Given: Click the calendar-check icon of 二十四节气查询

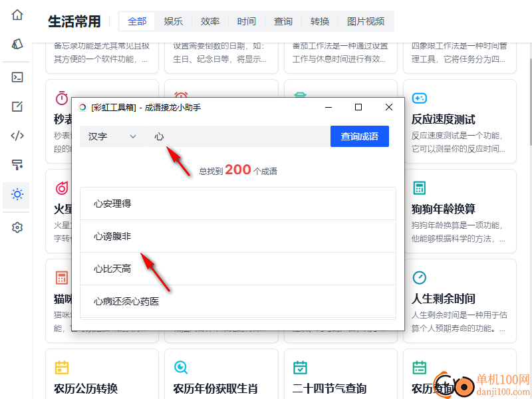Looking at the screenshot, I should pyautogui.click(x=300, y=368).
